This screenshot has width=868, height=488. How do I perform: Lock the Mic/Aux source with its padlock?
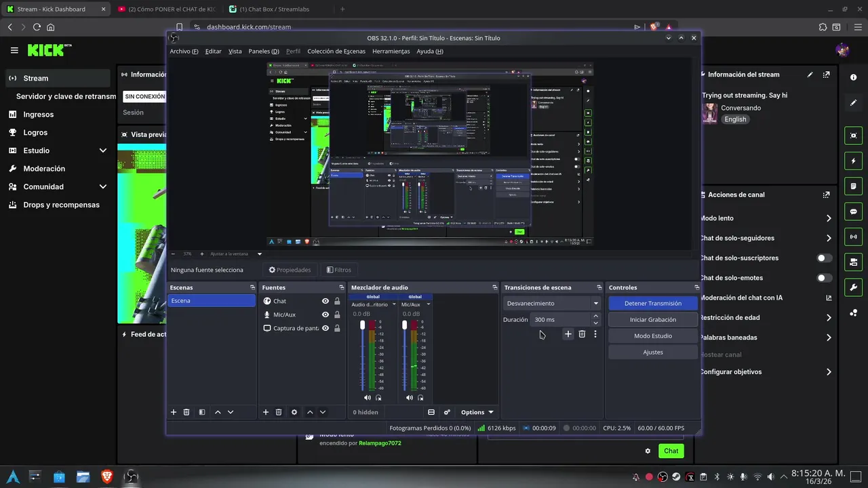(337, 314)
